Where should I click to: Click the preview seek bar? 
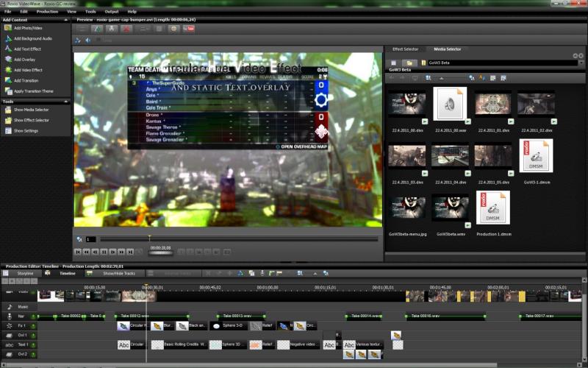click(239, 239)
